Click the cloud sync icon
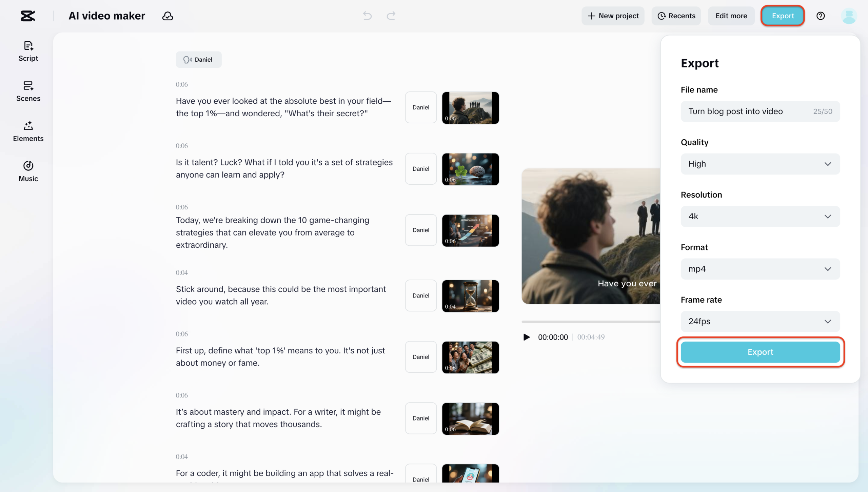The width and height of the screenshot is (868, 492). tap(167, 16)
